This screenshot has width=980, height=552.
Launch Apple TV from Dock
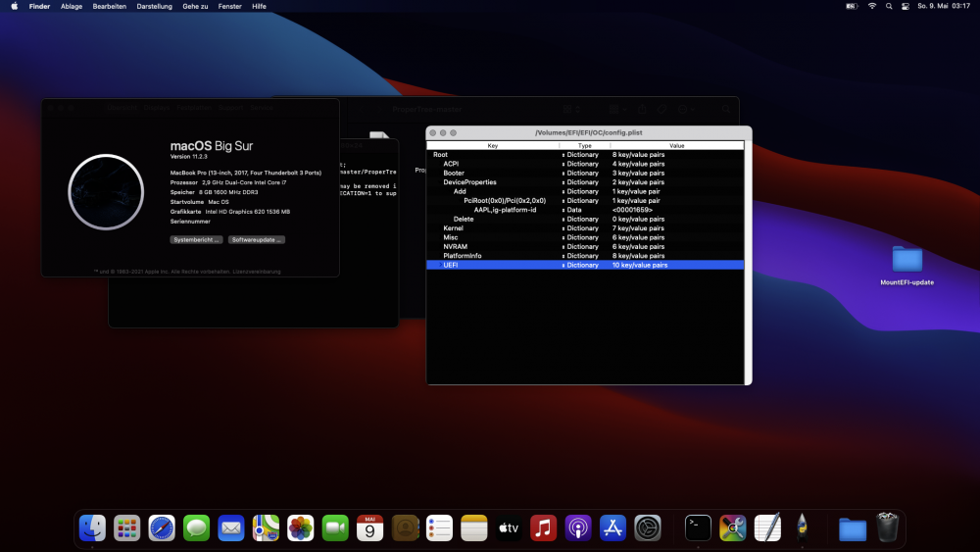coord(509,528)
